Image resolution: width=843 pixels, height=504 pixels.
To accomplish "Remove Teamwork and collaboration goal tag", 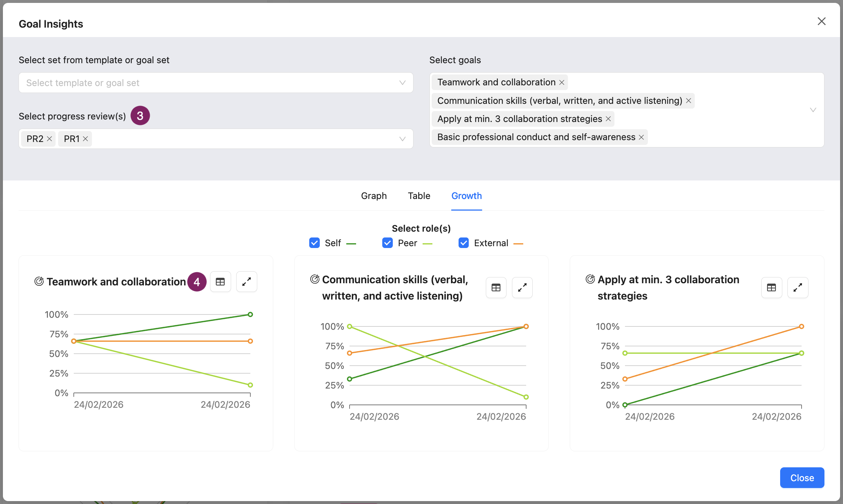I will pyautogui.click(x=561, y=82).
